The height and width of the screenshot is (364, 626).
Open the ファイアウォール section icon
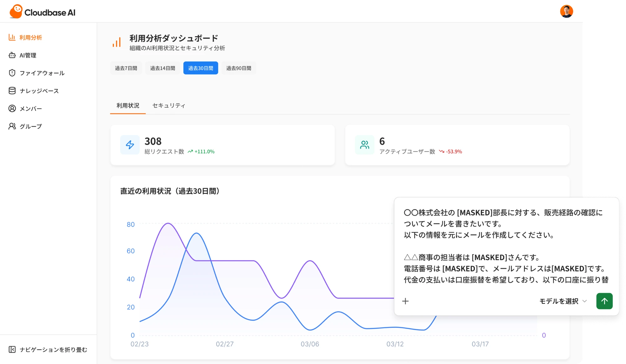tap(12, 73)
